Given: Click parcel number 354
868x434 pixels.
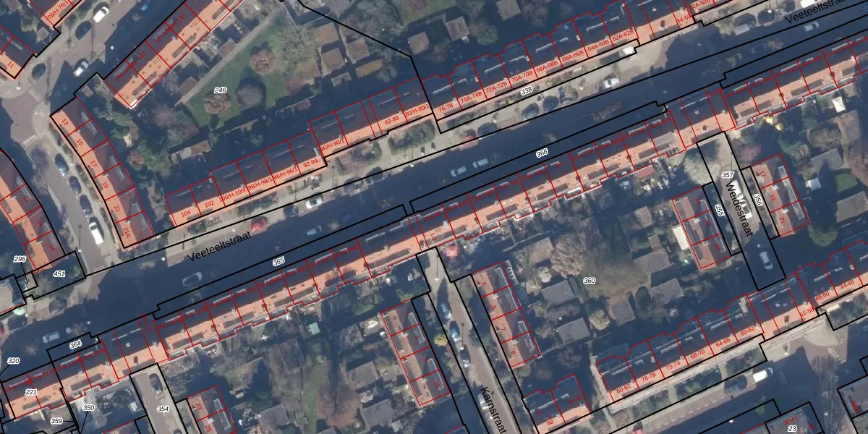Looking at the screenshot, I should coord(163,409).
